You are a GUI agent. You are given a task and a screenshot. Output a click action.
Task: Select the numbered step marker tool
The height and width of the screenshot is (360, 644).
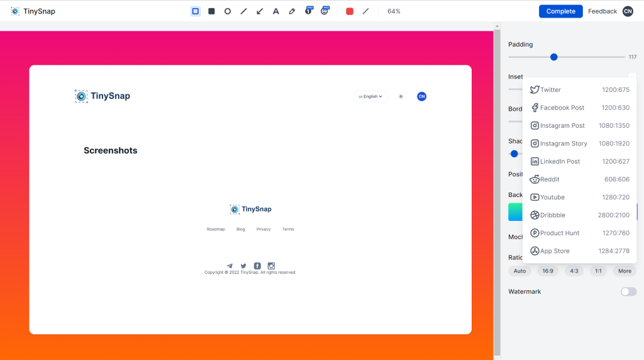(x=308, y=11)
